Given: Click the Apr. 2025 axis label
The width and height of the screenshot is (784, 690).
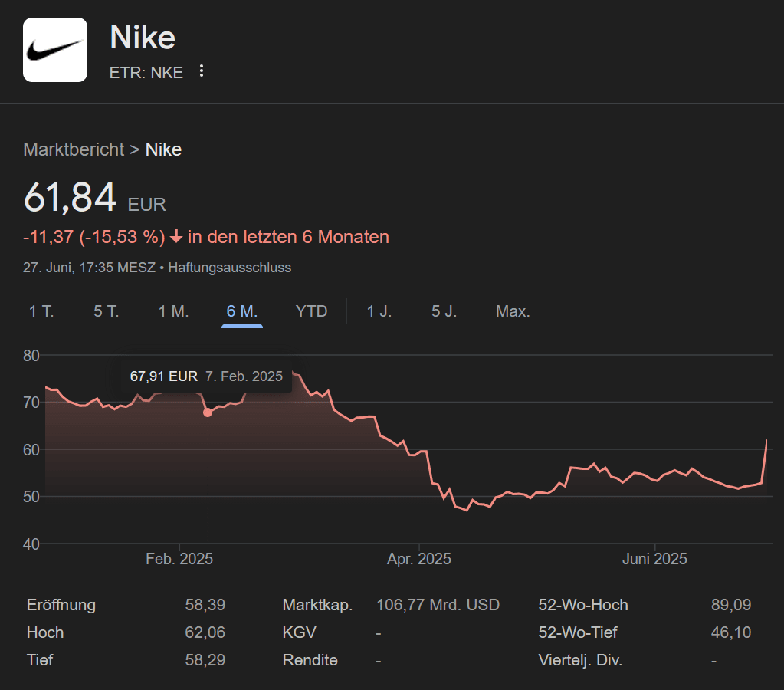Looking at the screenshot, I should point(419,558).
